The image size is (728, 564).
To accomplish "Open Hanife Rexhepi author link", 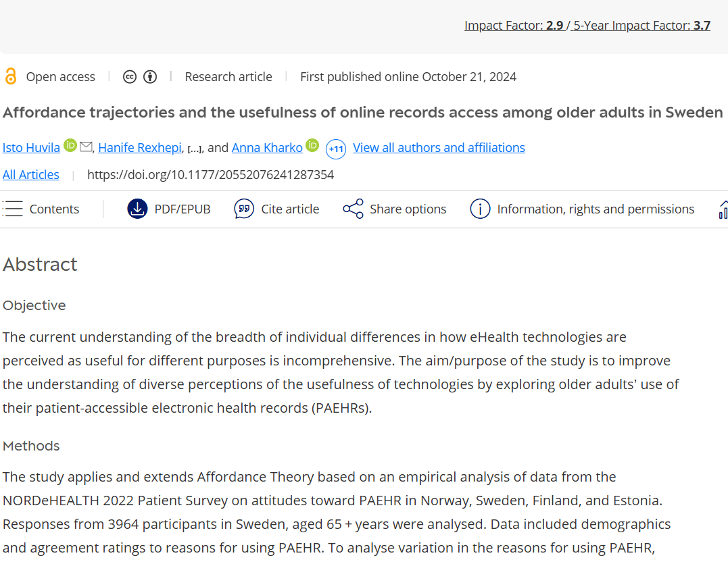I will click(140, 147).
